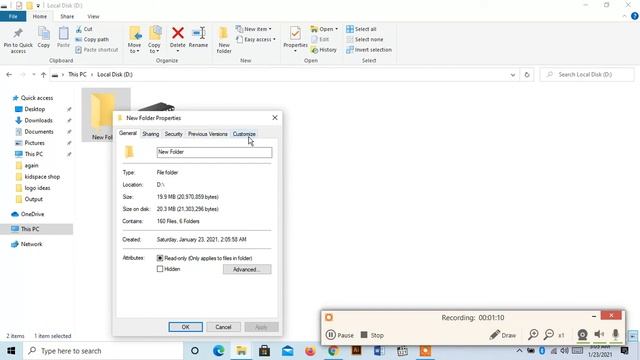Open Firefox from the taskbar
Screen dimensions: 640x360
(x=311, y=351)
